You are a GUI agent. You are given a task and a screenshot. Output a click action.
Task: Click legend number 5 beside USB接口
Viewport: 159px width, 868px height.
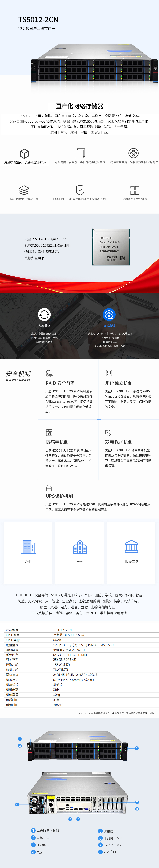(100, 831)
